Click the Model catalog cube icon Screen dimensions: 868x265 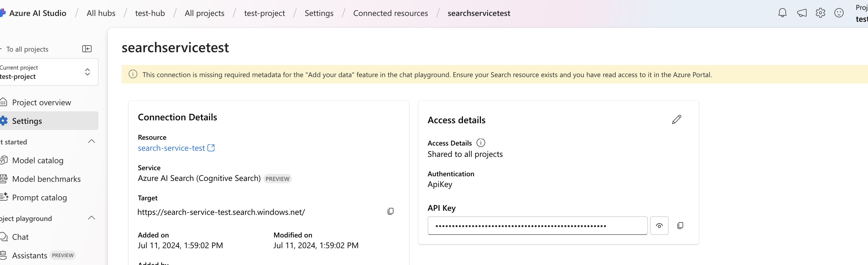[4, 160]
